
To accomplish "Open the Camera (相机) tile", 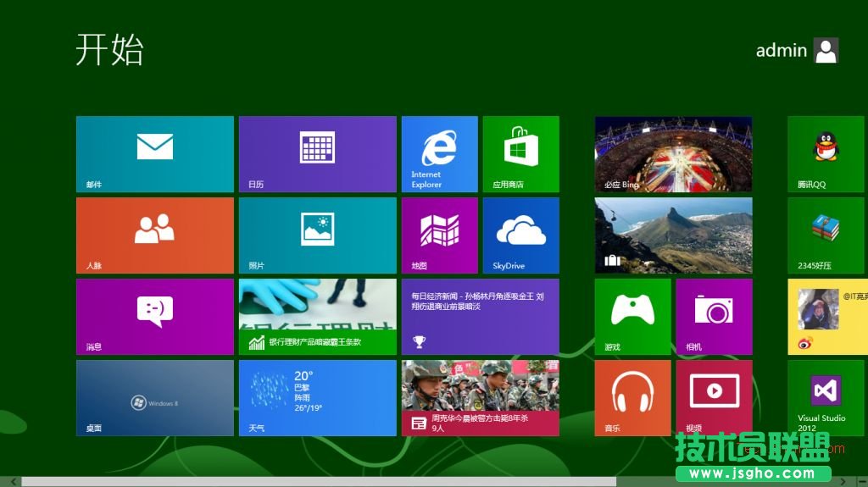I will (714, 317).
